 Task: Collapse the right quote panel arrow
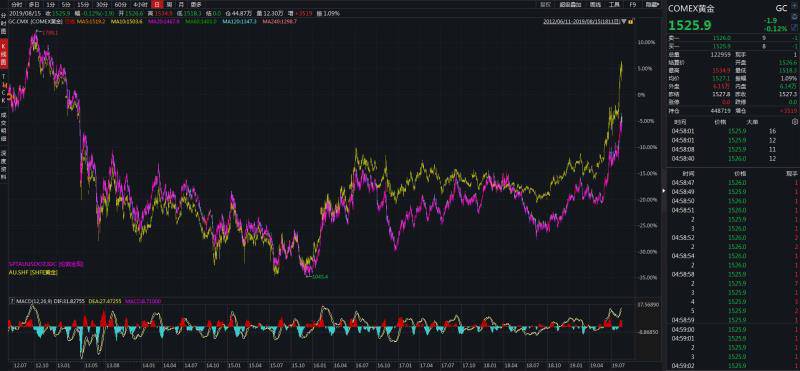pos(664,190)
